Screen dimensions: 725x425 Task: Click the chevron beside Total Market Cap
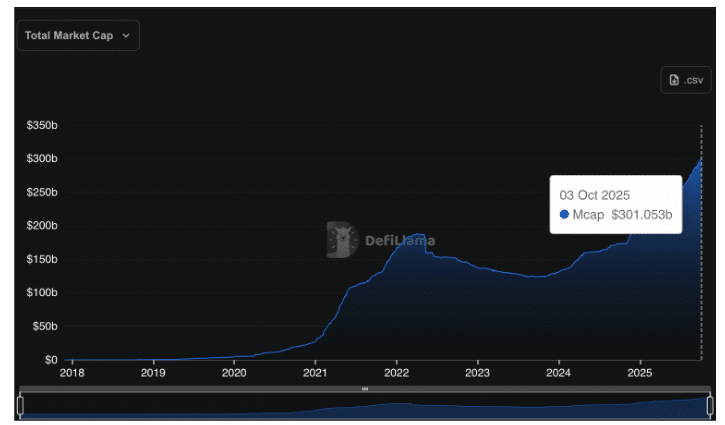tap(126, 35)
